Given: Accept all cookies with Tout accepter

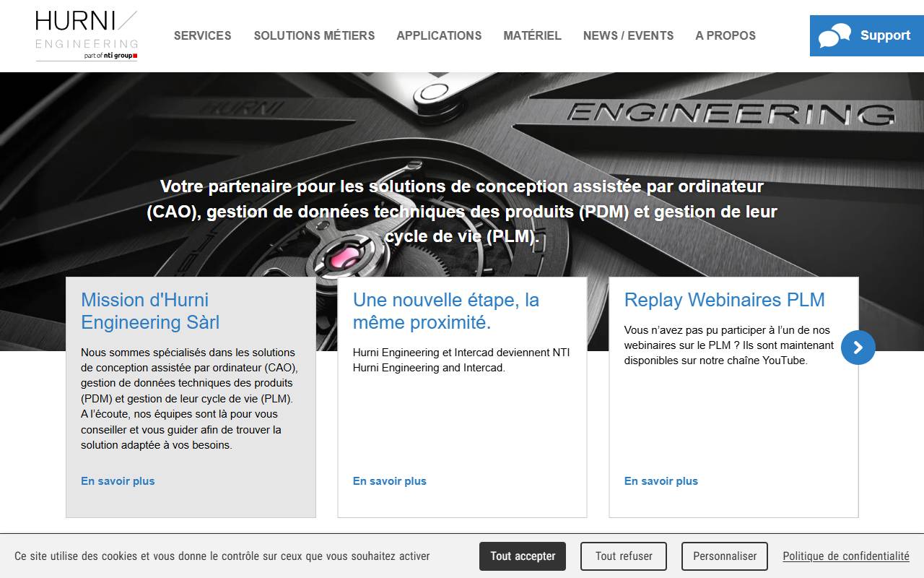Looking at the screenshot, I should tap(523, 556).
